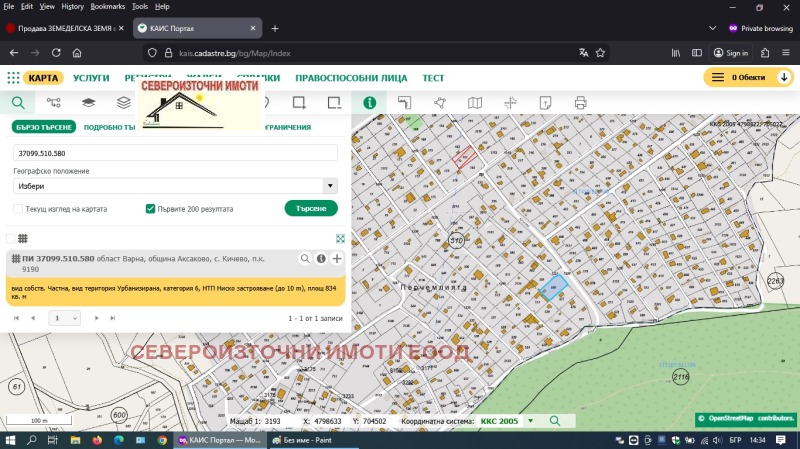Open the results page number dropdown

(x=65, y=318)
